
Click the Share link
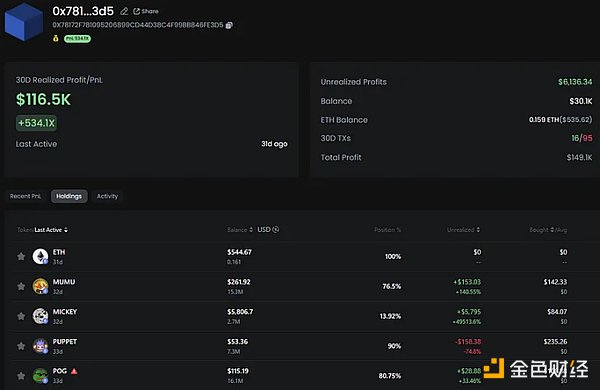(x=146, y=11)
